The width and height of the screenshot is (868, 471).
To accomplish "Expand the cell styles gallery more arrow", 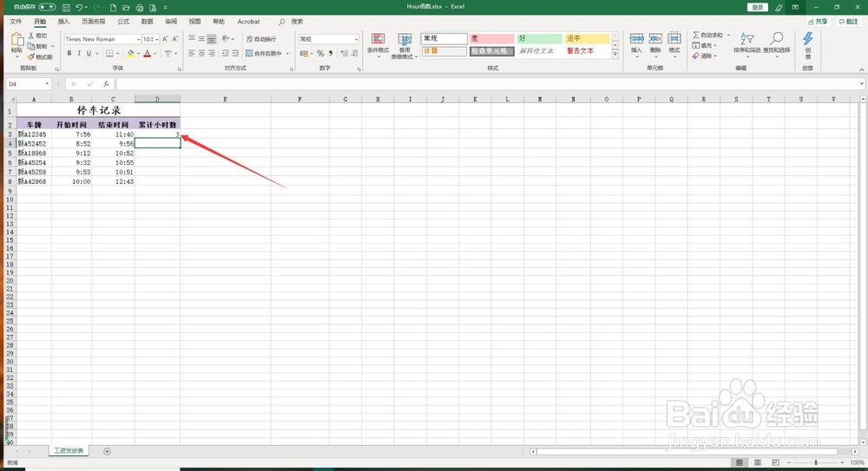I will coord(615,55).
